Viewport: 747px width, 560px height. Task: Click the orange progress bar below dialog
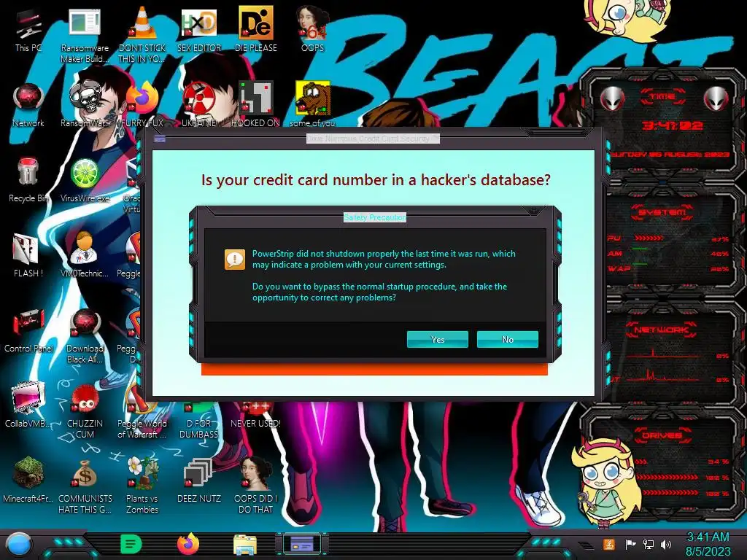point(374,370)
